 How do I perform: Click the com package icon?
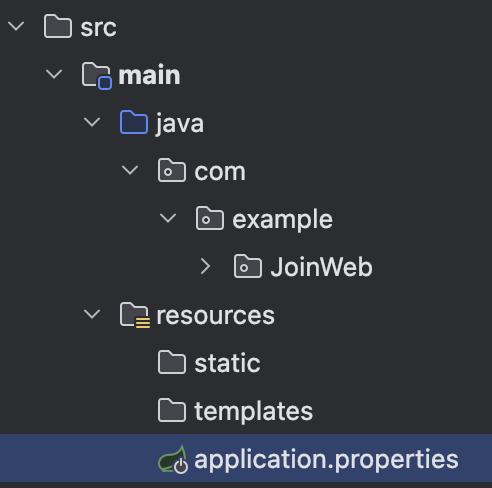172,170
